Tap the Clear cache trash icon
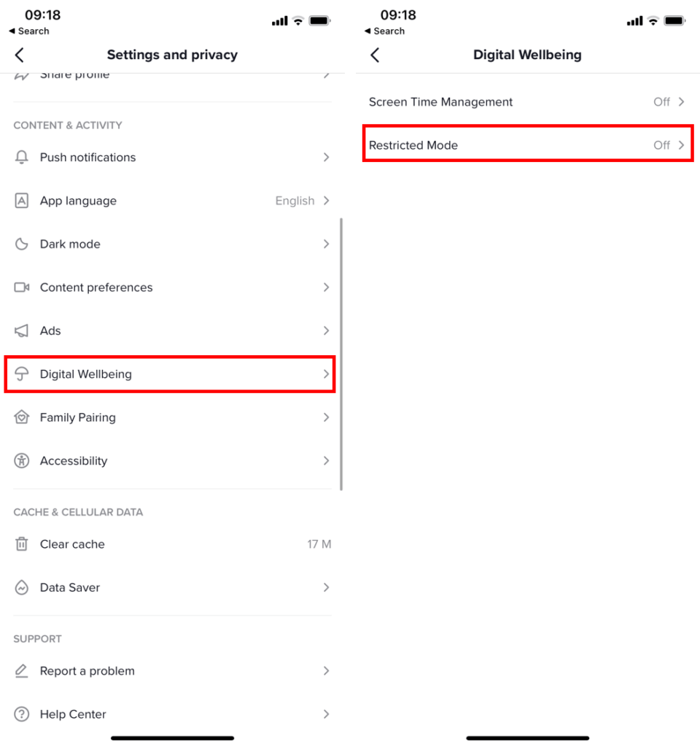This screenshot has width=700, height=747. tap(22, 544)
